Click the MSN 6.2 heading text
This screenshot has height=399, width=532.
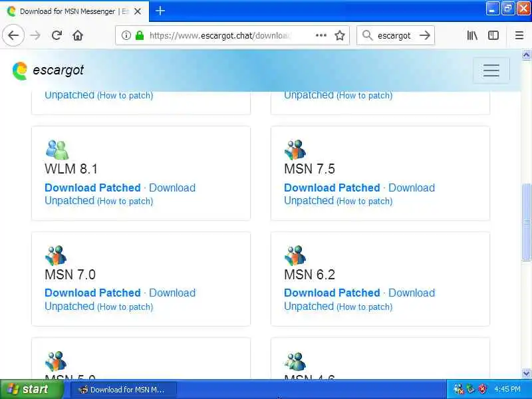click(309, 275)
